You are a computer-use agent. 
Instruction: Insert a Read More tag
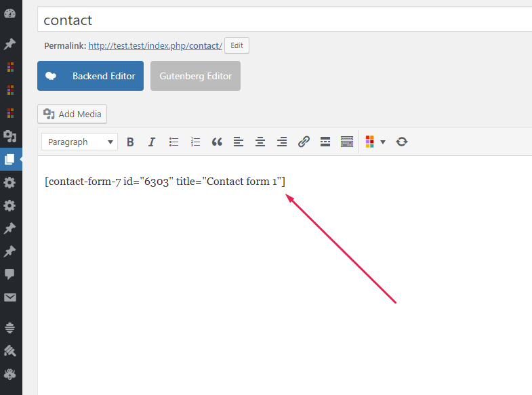325,142
